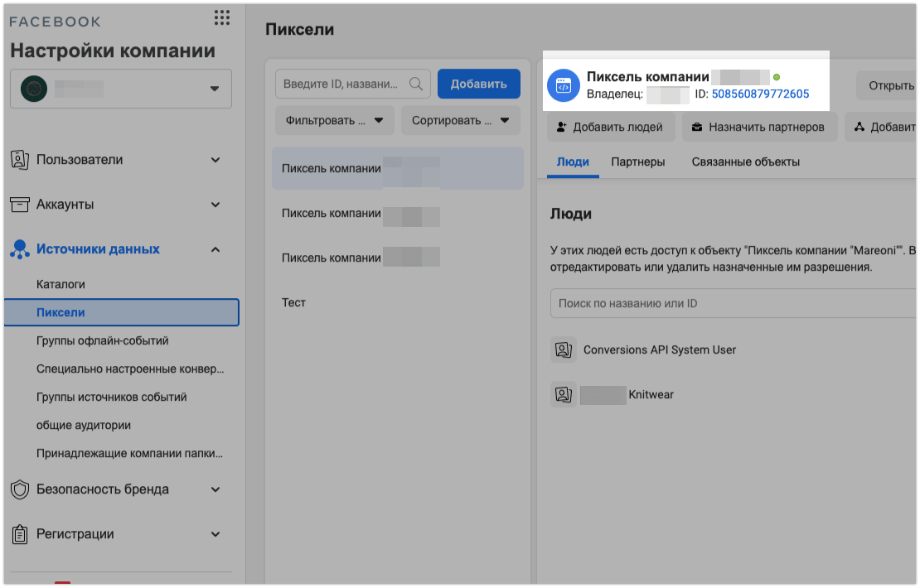Image resolution: width=920 pixels, height=588 pixels.
Task: Switch to the Связанные объекты tab
Action: pos(745,162)
